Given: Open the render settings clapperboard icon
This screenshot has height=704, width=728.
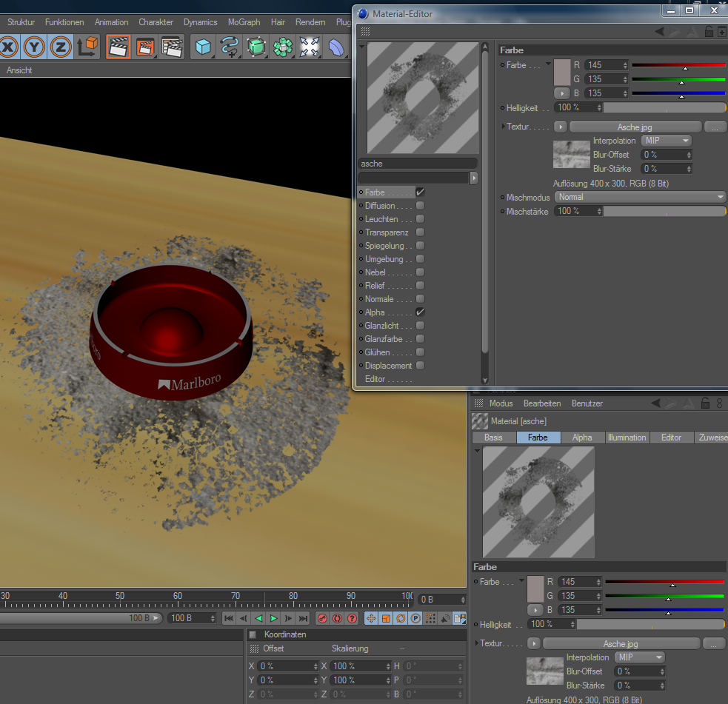Looking at the screenshot, I should tap(172, 47).
